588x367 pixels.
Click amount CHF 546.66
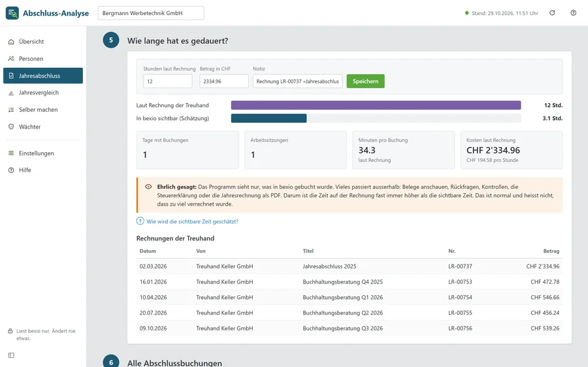coord(545,297)
